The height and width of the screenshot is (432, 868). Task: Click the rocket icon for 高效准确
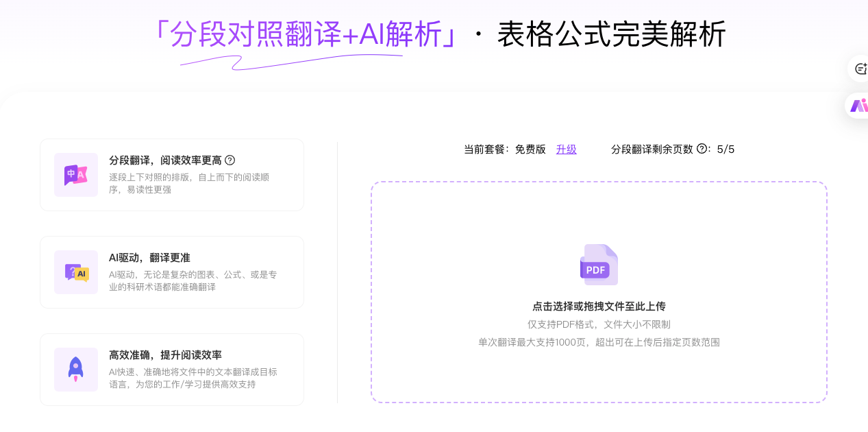(x=76, y=370)
